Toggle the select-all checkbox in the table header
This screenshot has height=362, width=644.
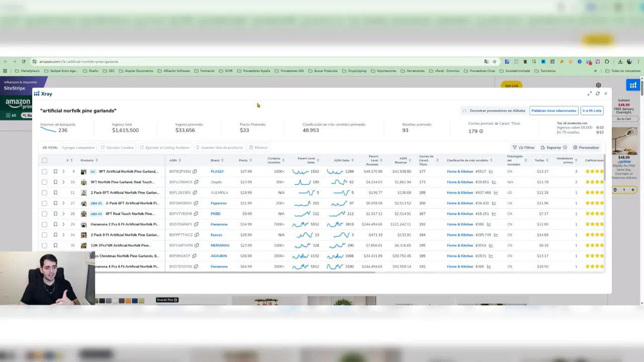44,160
